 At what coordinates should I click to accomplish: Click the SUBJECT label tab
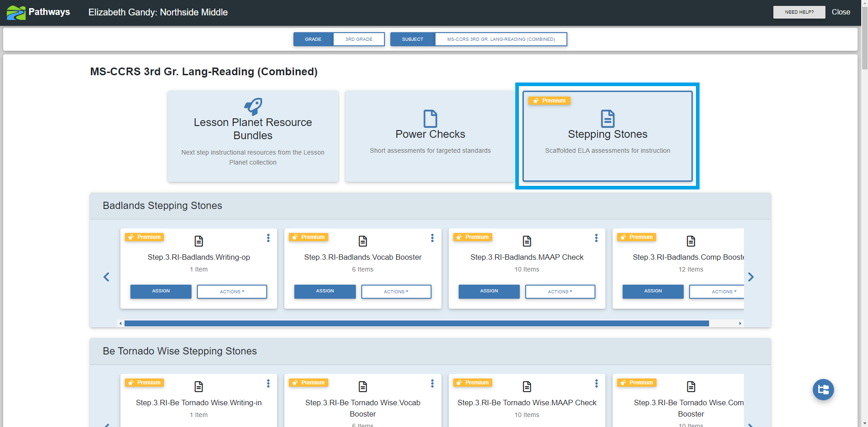[x=413, y=39]
